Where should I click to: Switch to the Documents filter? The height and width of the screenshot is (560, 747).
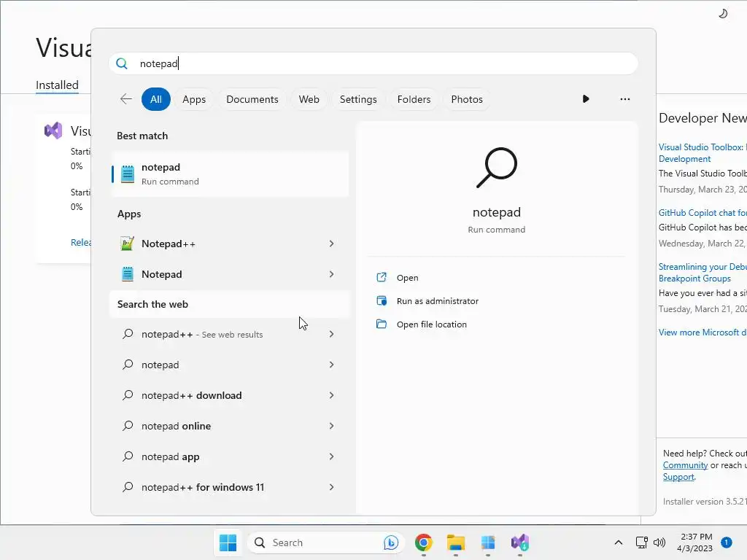point(252,99)
